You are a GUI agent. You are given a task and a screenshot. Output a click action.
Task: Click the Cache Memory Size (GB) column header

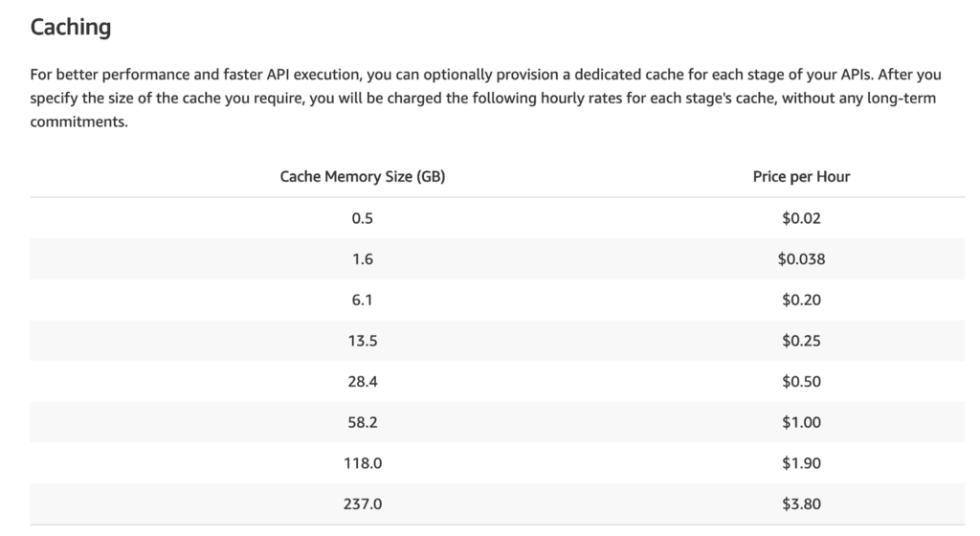[x=362, y=176]
